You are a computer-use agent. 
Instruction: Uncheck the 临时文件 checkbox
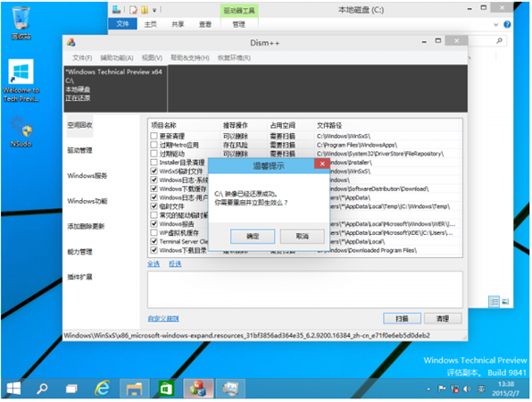point(154,206)
